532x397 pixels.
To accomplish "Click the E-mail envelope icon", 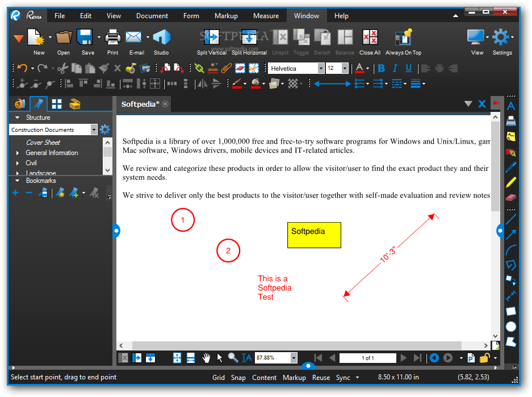I will 133,37.
